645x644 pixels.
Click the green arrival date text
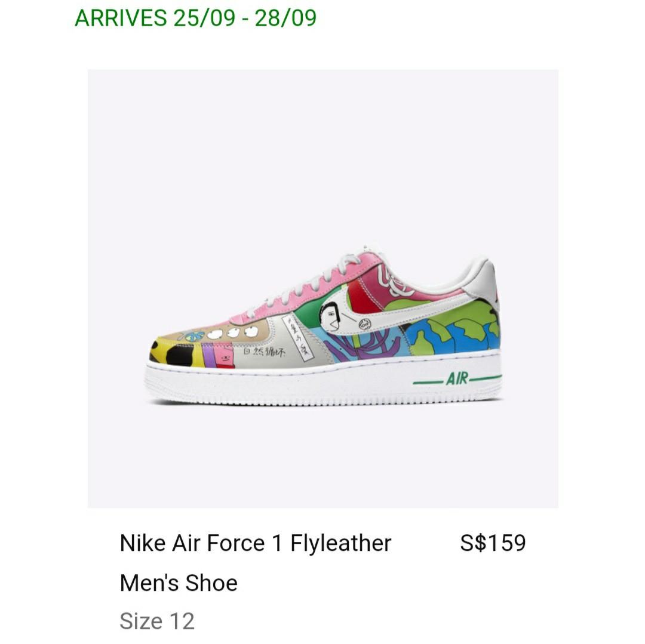(195, 18)
